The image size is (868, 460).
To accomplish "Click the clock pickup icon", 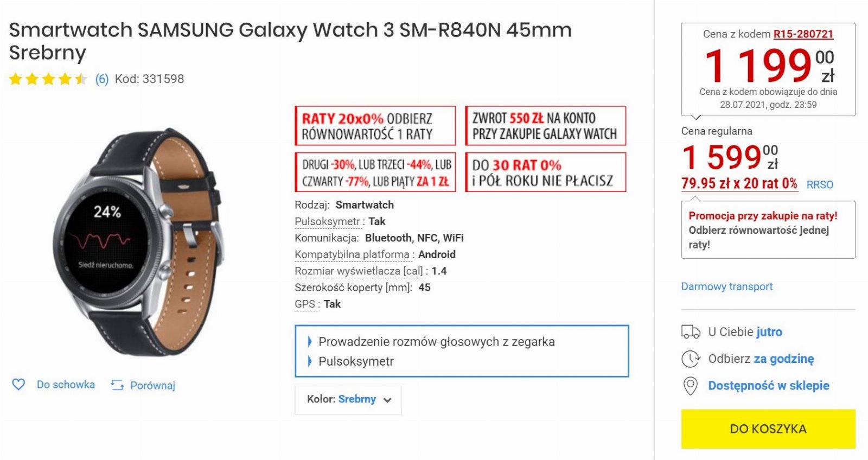I will (691, 359).
